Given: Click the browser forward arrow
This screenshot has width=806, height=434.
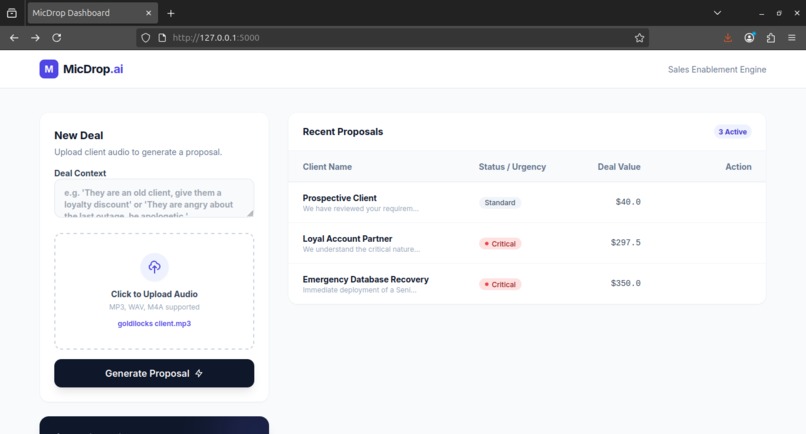Looking at the screenshot, I should pos(35,38).
